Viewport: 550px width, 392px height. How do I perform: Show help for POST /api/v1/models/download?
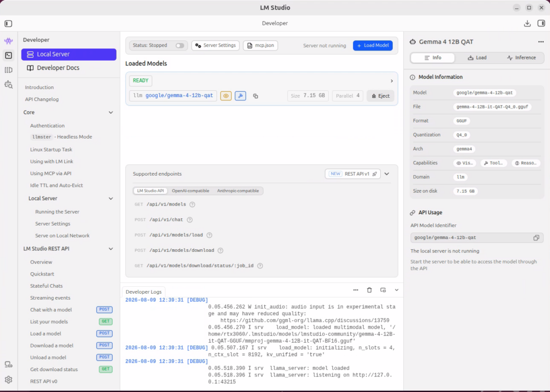[x=220, y=250]
